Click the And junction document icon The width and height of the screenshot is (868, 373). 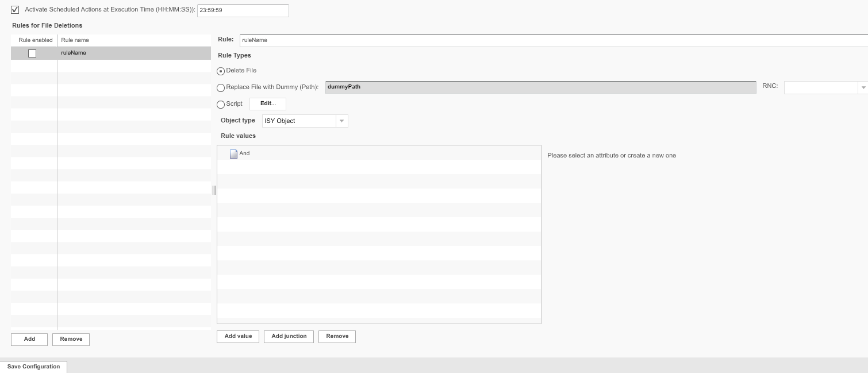coord(233,153)
